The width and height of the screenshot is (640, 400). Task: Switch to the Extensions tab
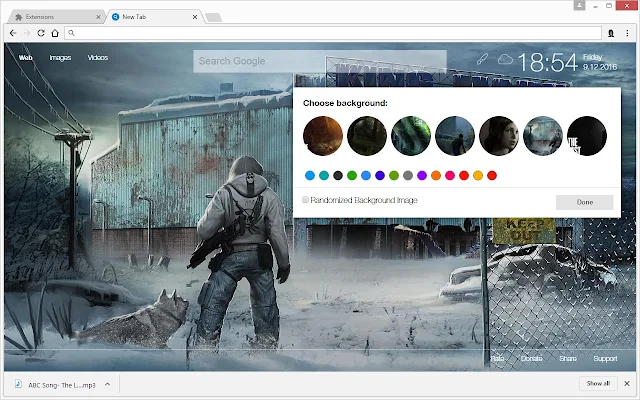(x=55, y=17)
